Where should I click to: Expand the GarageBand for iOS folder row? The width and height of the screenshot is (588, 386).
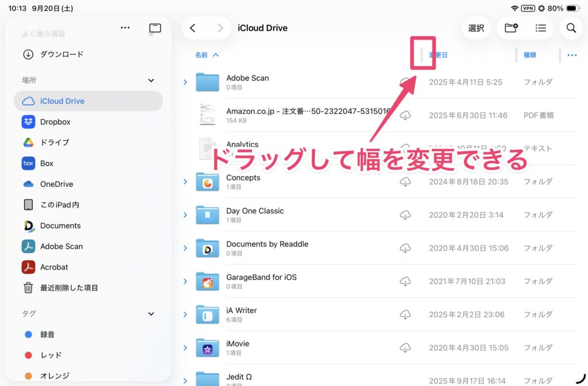pyautogui.click(x=185, y=281)
